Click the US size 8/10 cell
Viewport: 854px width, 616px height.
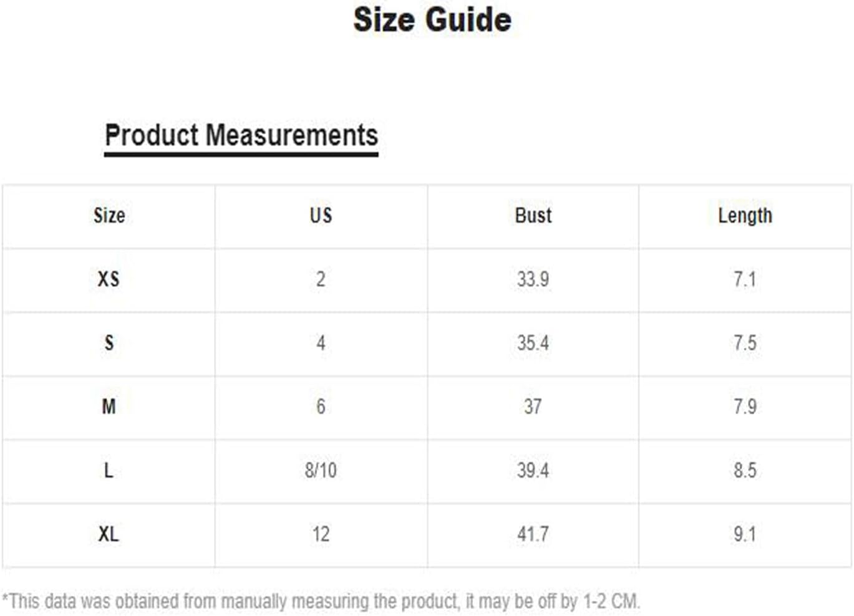[321, 470]
